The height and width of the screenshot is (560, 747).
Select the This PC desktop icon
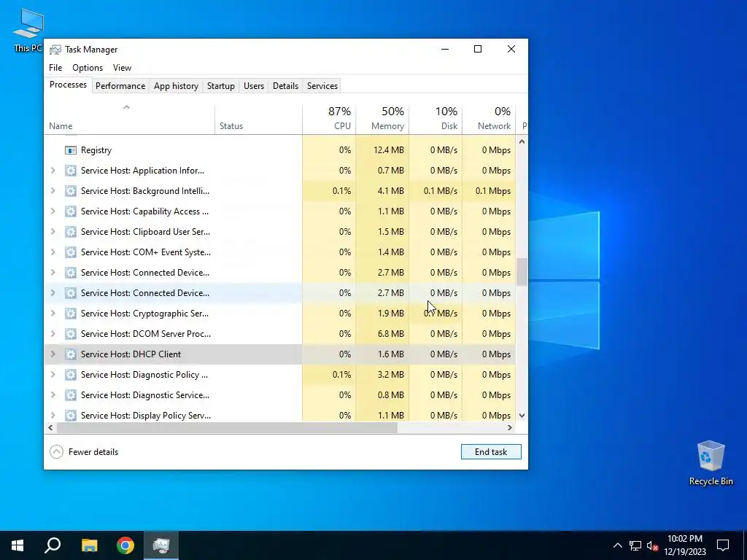pos(28,30)
